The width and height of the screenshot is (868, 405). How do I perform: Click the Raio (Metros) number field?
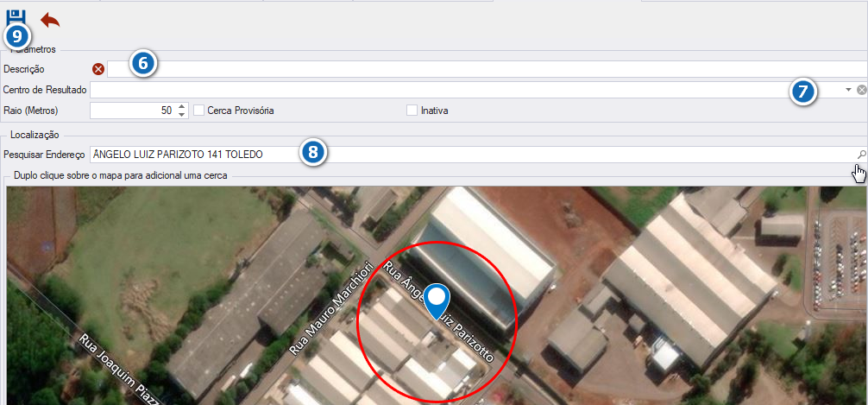tap(133, 111)
